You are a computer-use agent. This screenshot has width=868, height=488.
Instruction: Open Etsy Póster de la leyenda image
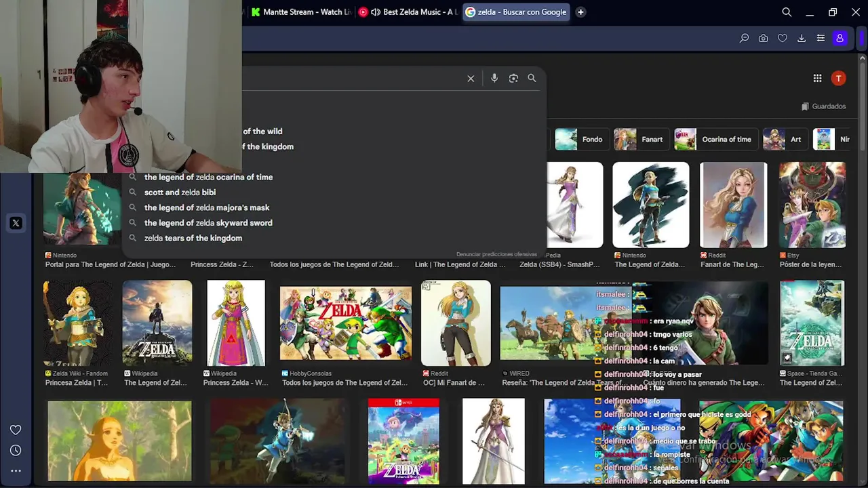tap(812, 205)
